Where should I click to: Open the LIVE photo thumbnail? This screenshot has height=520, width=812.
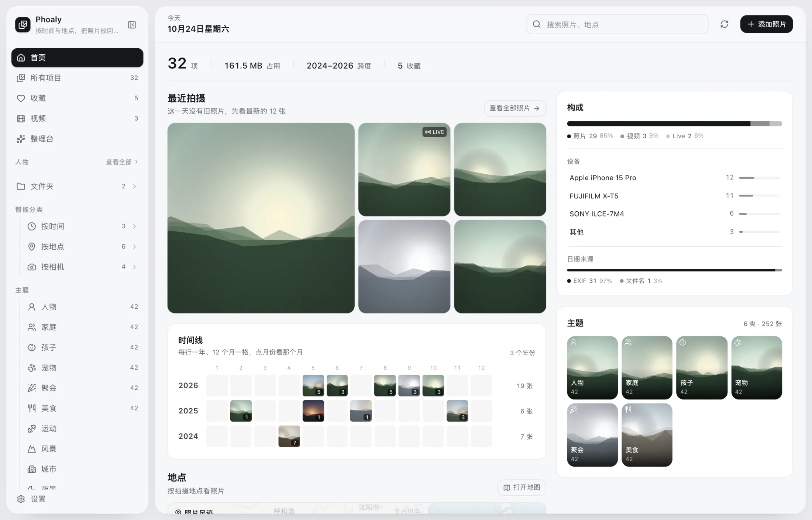[404, 170]
